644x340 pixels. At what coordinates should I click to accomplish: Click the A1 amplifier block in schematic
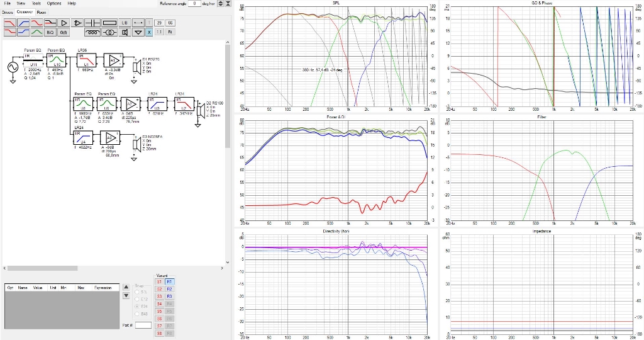[x=113, y=59]
